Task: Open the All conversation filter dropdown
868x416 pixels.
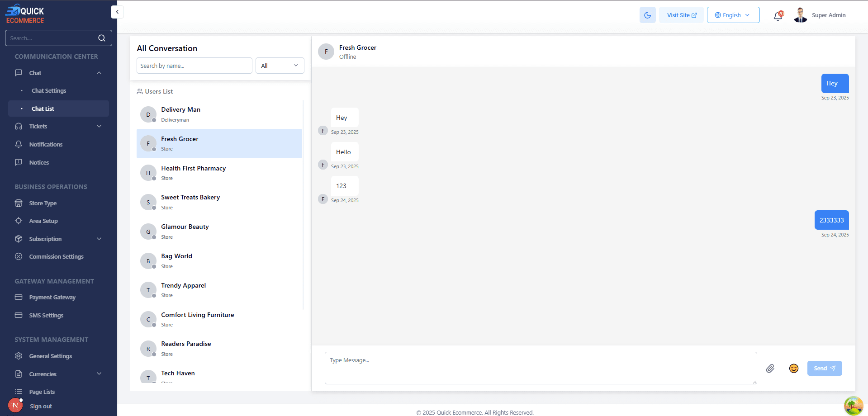Action: coord(280,66)
